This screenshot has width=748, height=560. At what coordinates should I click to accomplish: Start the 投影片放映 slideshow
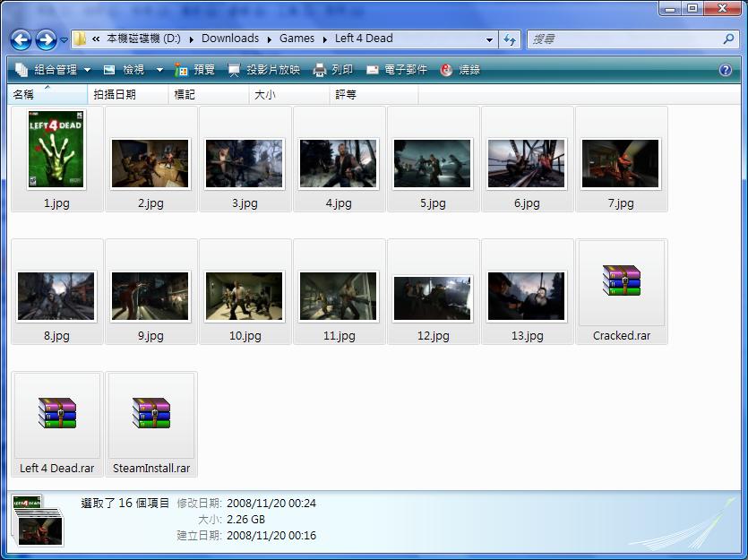(x=264, y=70)
